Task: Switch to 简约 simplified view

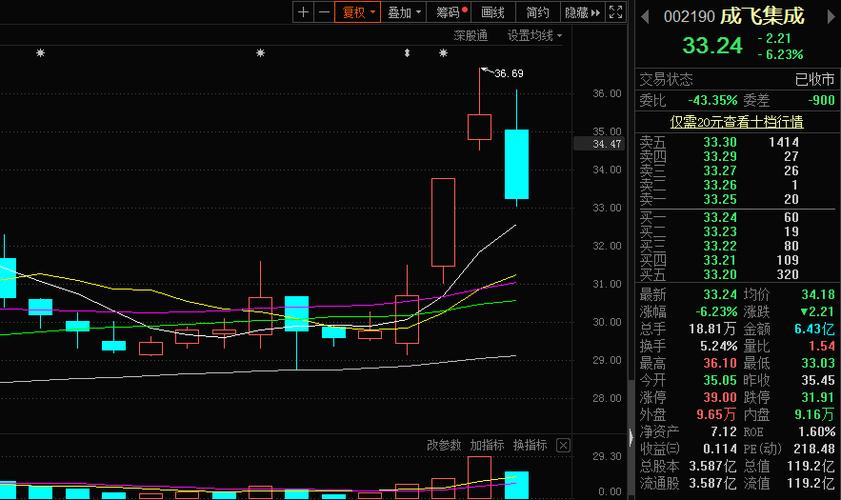Action: [537, 12]
